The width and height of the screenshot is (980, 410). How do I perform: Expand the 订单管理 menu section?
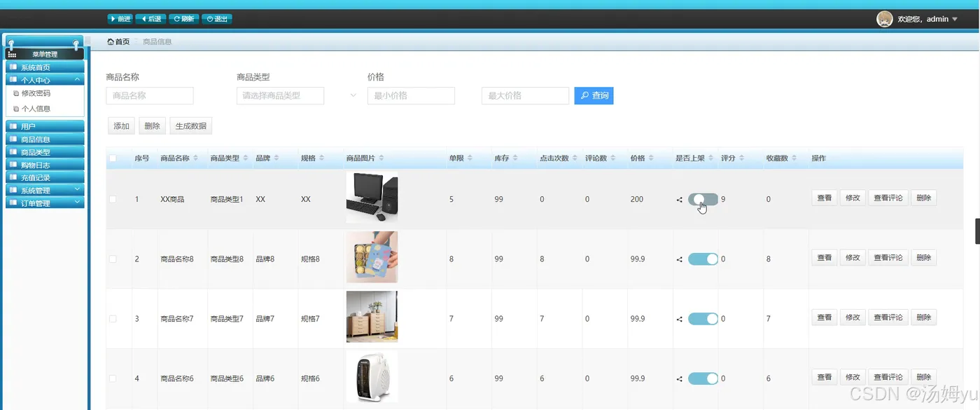pos(45,203)
